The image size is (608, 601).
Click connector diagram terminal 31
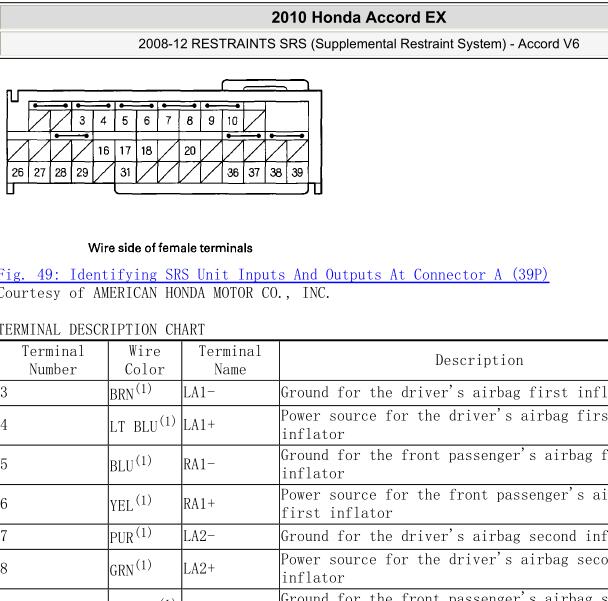[125, 172]
